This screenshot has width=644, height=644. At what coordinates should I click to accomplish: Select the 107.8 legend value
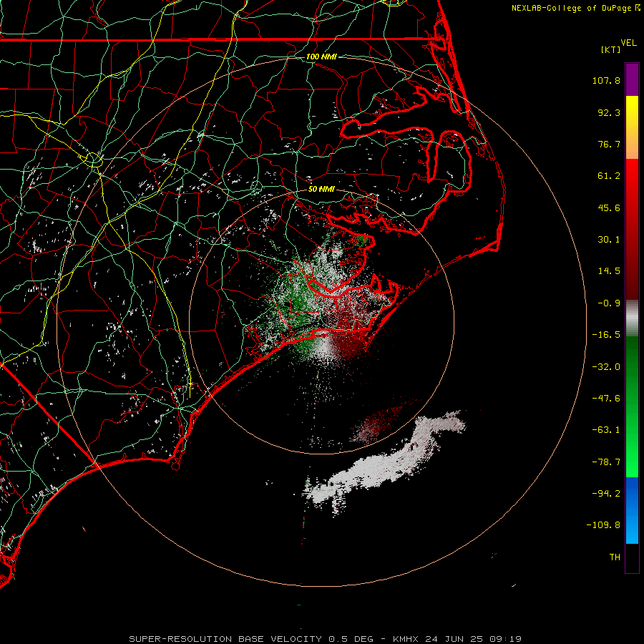tap(606, 80)
